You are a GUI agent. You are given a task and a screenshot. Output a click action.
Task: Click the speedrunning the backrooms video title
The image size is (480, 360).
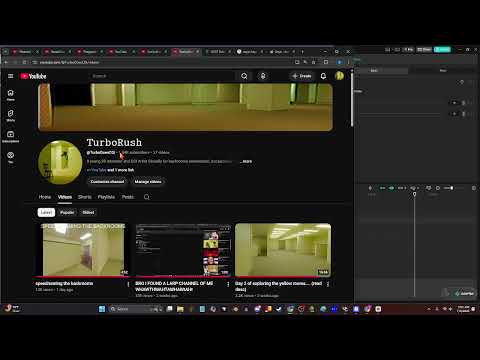click(x=64, y=283)
